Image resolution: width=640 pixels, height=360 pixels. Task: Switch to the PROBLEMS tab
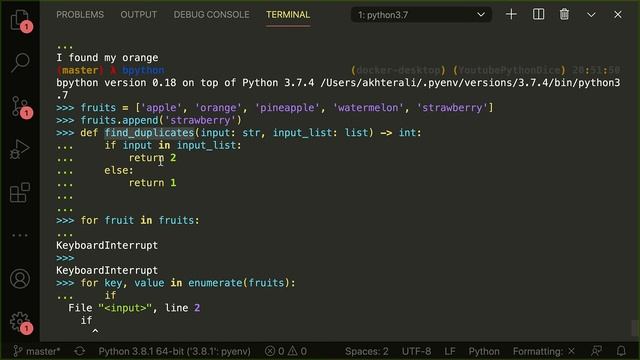click(80, 15)
